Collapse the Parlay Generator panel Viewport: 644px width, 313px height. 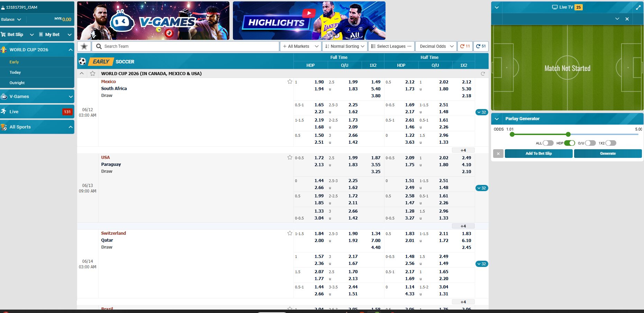pos(497,119)
